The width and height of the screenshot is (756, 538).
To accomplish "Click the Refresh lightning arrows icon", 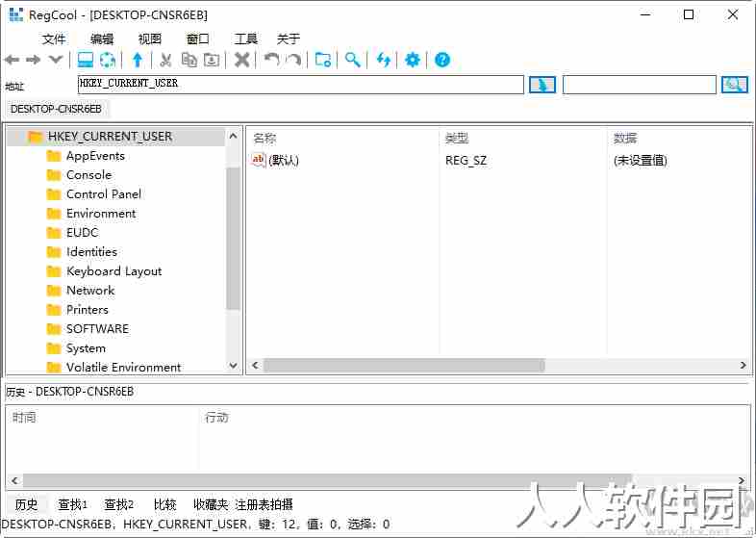I will (x=384, y=60).
